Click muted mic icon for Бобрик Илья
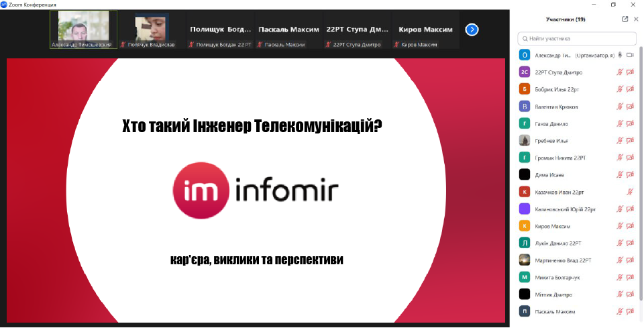 (621, 89)
